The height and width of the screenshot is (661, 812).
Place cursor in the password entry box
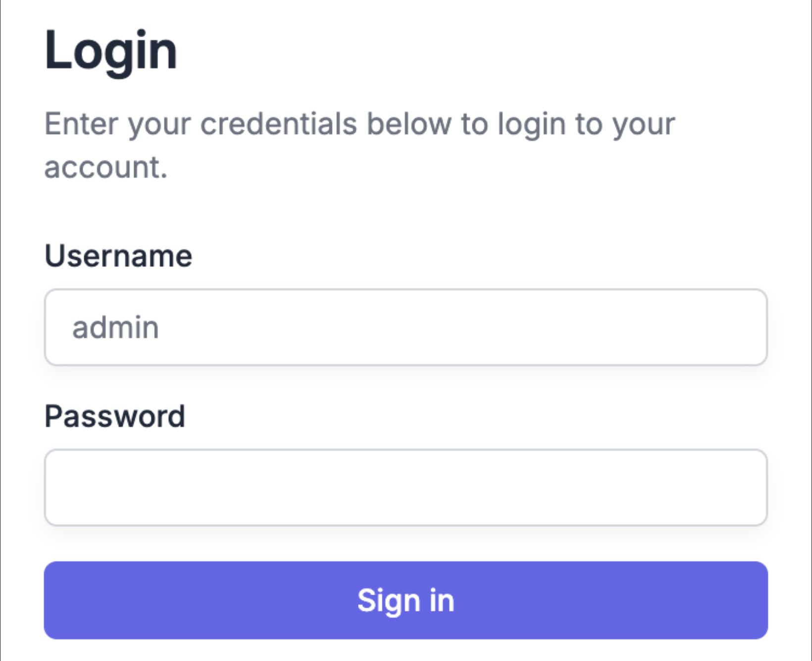[406, 487]
